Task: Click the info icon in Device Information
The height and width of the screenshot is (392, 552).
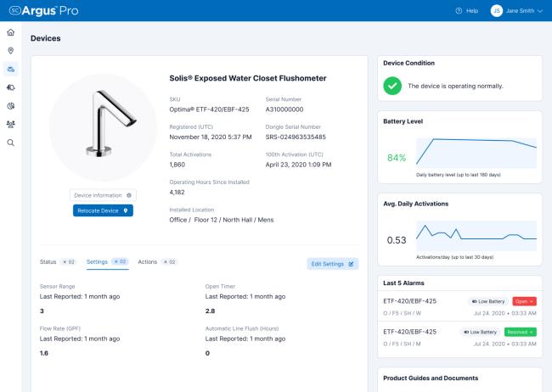Action: (x=129, y=195)
